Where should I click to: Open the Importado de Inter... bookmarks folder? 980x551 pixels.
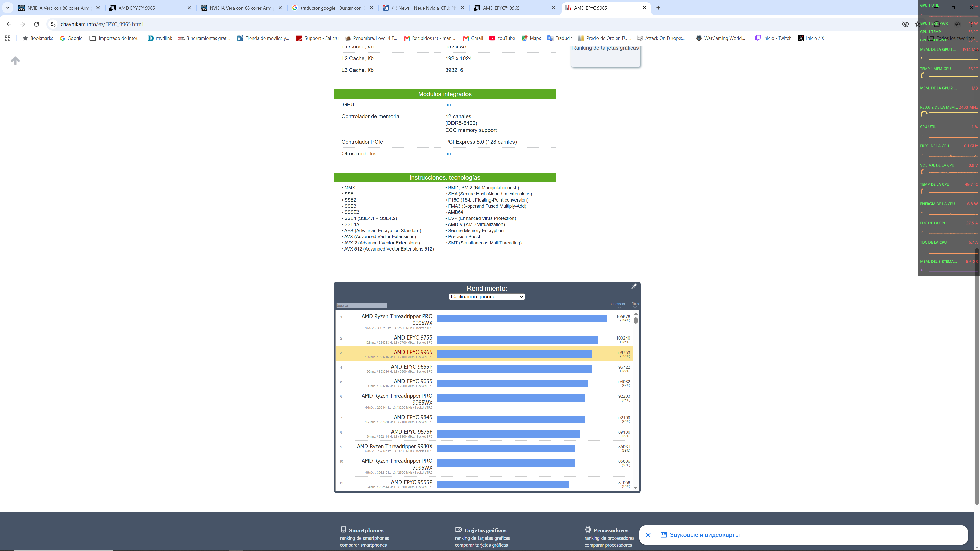pos(115,38)
